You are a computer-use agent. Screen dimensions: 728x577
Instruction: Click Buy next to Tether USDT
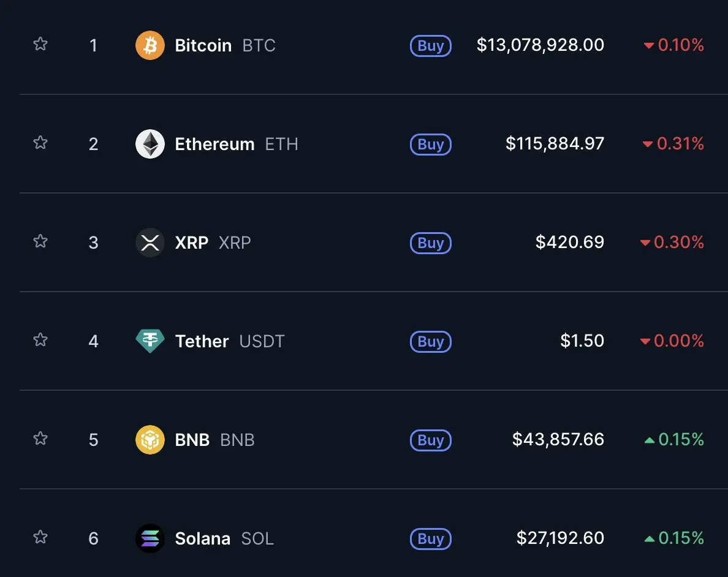(431, 342)
